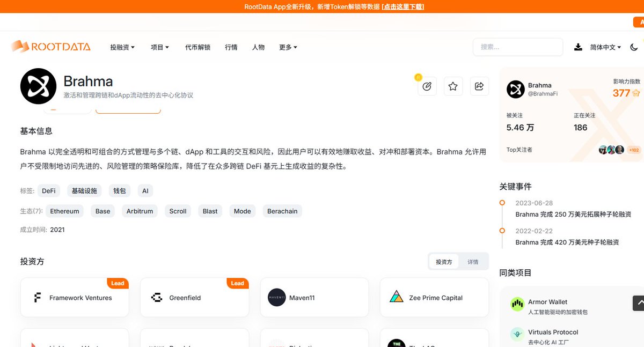View Top followers avatar group
644x347 pixels.
611,150
